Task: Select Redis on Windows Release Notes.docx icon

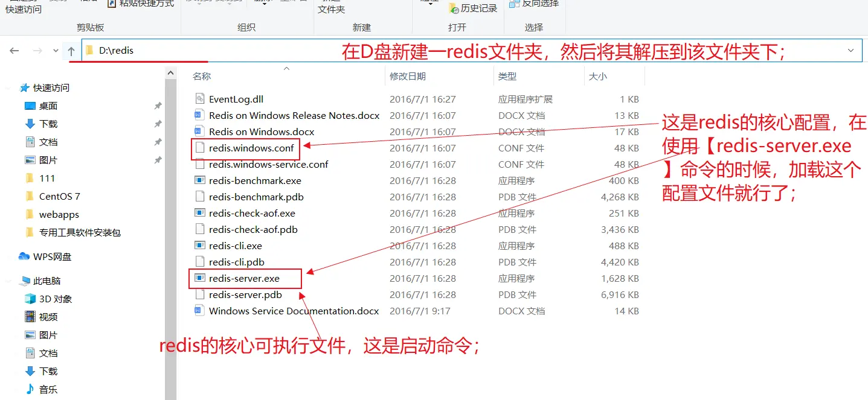Action: [200, 115]
